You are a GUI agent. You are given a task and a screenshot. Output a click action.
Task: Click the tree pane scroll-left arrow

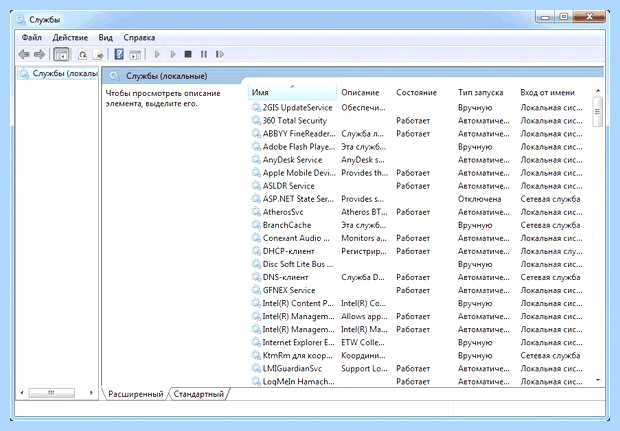click(x=22, y=393)
